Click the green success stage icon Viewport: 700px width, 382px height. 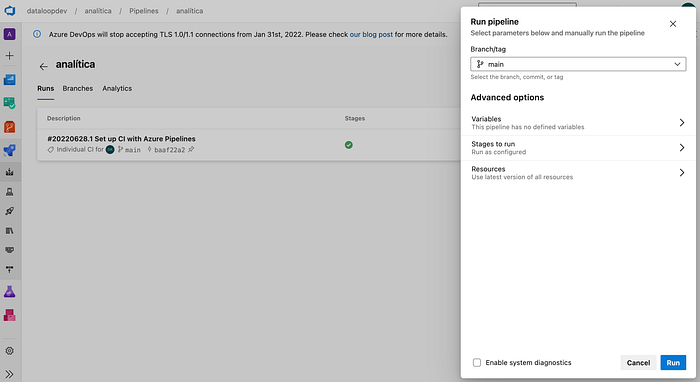pos(349,145)
